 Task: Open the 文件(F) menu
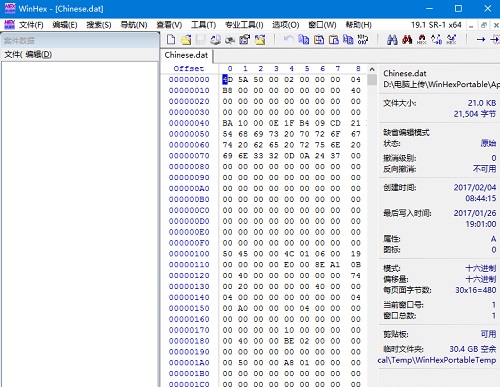(31, 25)
